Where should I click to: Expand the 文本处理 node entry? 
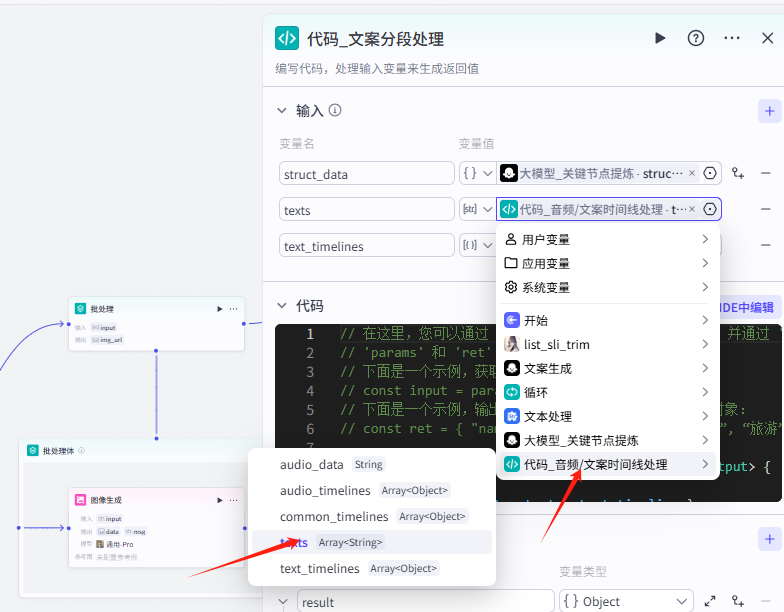point(608,416)
